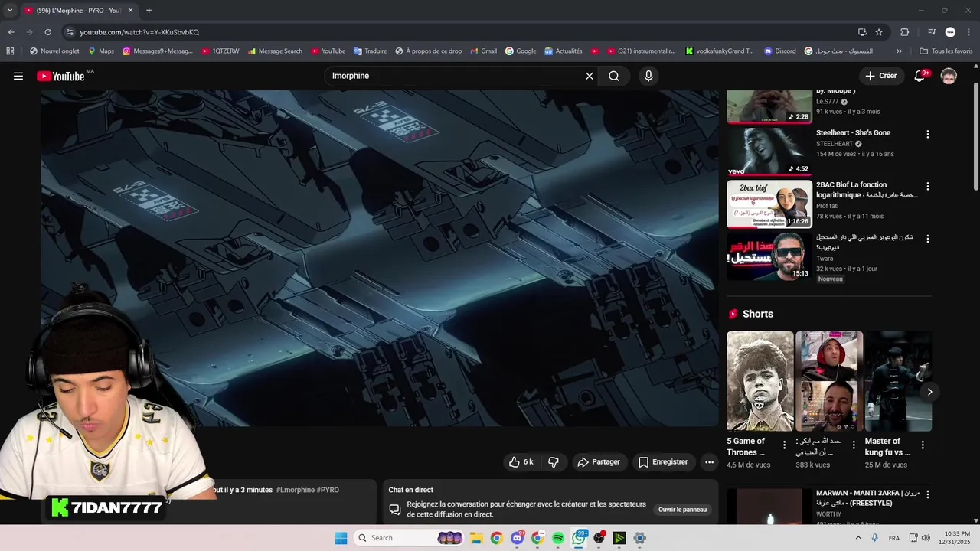Open the Traduire bookmark
Viewport: 980px width, 551px height.
point(370,51)
